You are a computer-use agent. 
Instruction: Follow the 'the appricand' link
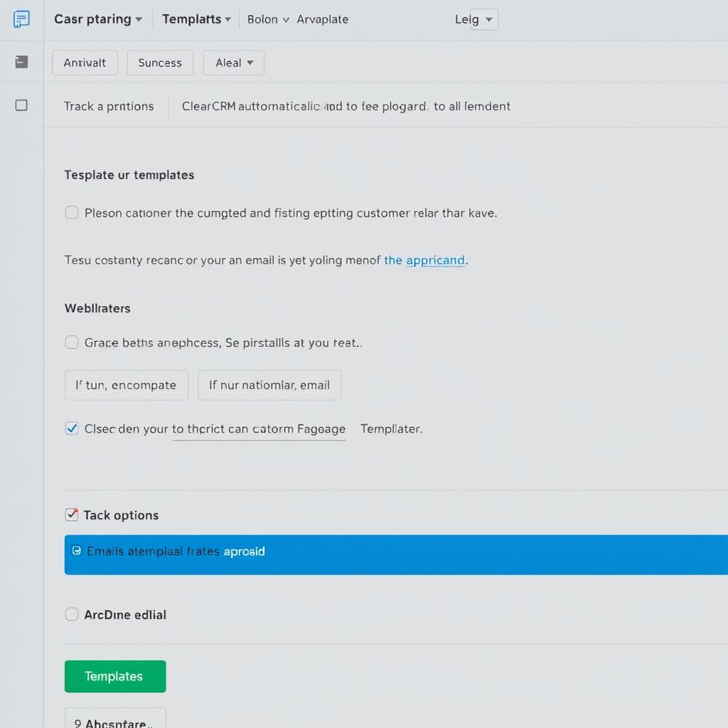(x=424, y=260)
